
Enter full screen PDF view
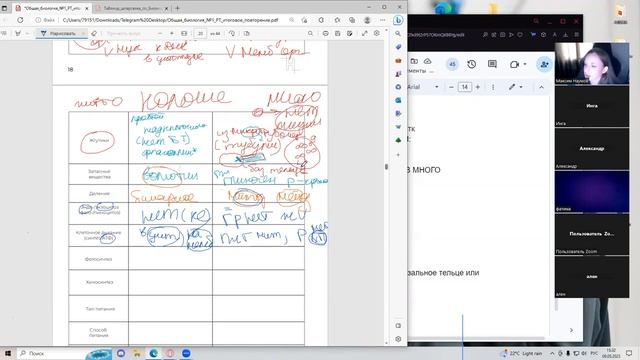tap(364, 33)
